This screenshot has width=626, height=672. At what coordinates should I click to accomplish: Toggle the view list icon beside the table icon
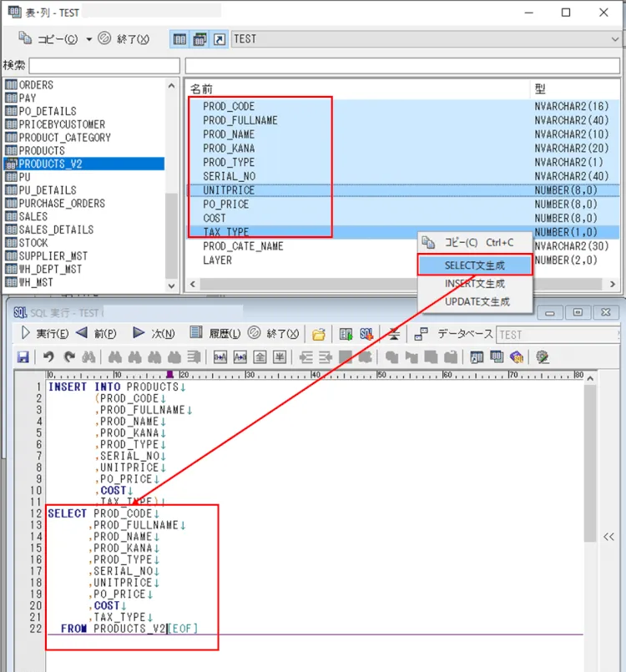click(199, 39)
